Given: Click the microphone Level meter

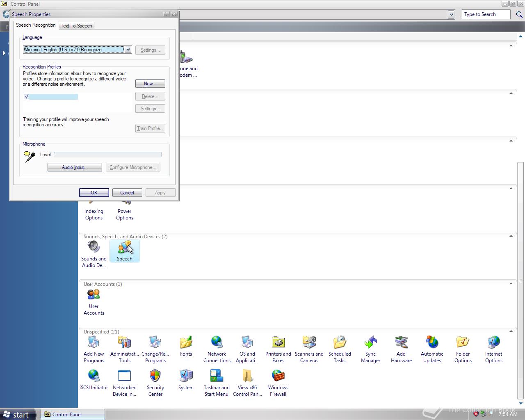Looking at the screenshot, I should click(107, 155).
